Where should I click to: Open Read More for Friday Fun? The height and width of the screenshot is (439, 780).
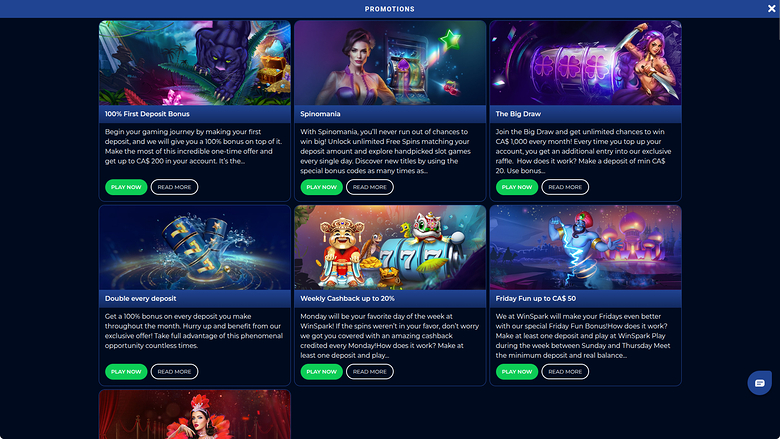pos(565,371)
